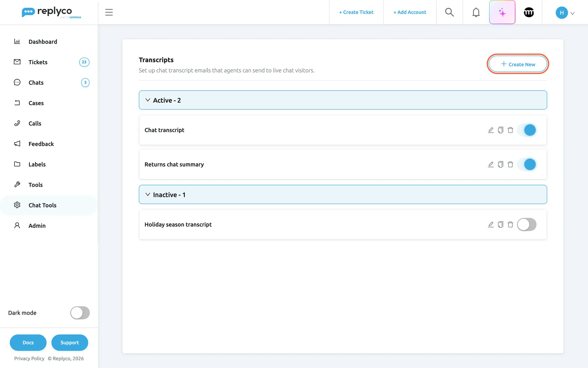This screenshot has height=368, width=588.
Task: Click the black round commerce logo icon
Action: (529, 12)
